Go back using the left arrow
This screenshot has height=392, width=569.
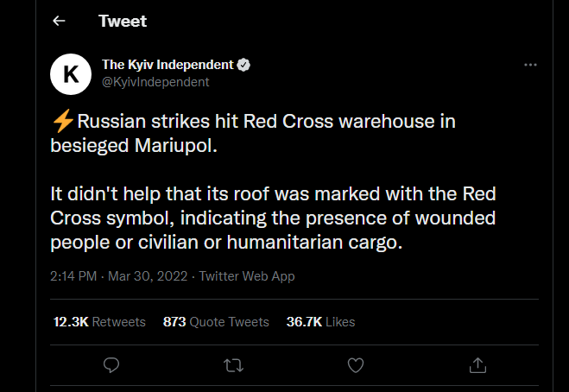pyautogui.click(x=59, y=21)
